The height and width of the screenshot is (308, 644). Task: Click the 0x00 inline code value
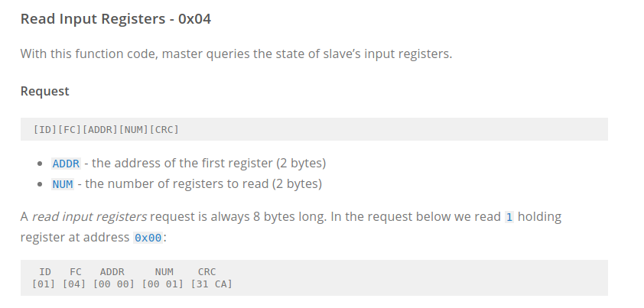[148, 238]
